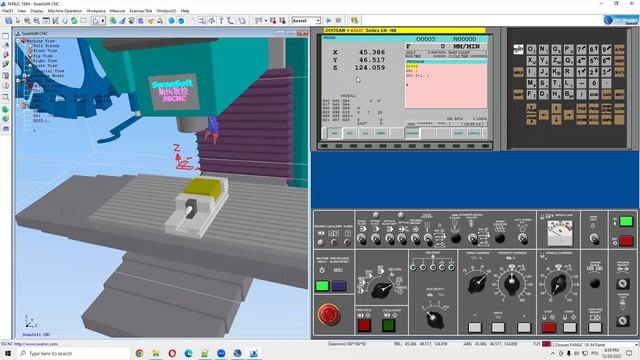Turn the Rapid Override knob
Screen dimensions: 640x360
coord(477,283)
